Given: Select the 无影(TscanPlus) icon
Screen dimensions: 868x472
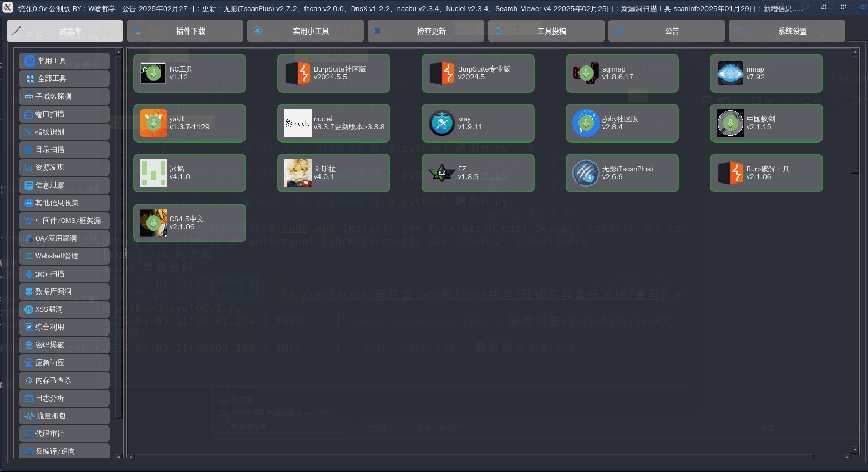Looking at the screenshot, I should pyautogui.click(x=586, y=173).
